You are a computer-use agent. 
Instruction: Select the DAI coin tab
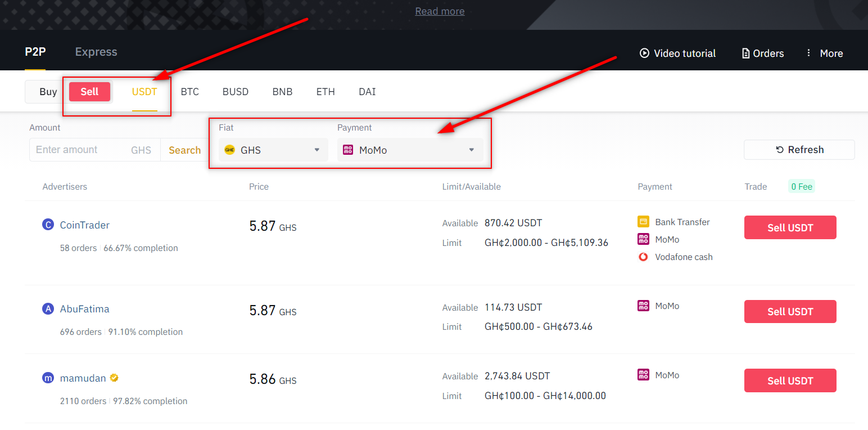click(x=368, y=92)
